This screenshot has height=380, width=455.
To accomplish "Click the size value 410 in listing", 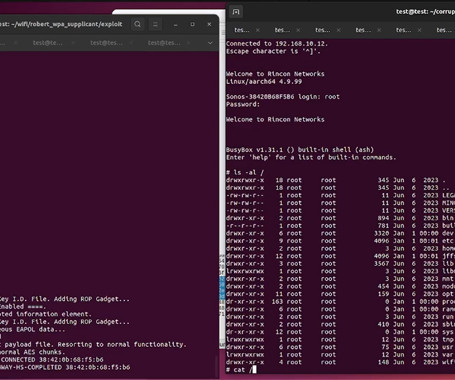I will 383,324.
